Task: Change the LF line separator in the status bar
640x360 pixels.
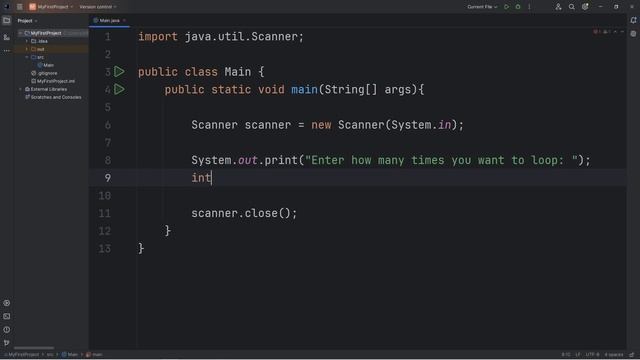Action: click(x=578, y=355)
